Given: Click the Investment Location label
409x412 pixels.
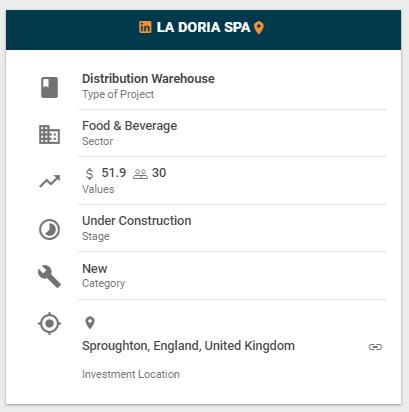Looking at the screenshot, I should point(131,374).
